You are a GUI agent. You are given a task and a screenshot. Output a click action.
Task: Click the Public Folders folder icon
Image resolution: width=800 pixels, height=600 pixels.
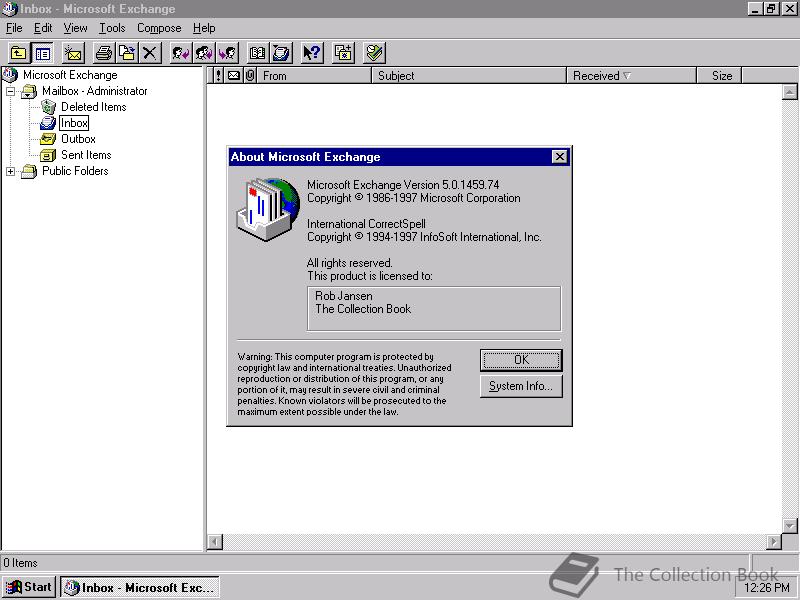coord(29,171)
